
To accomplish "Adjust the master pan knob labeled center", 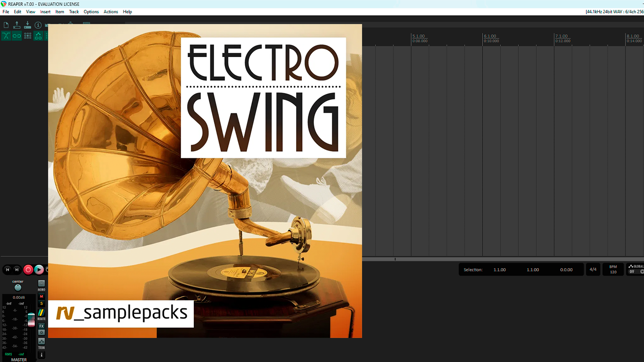I will (18, 288).
